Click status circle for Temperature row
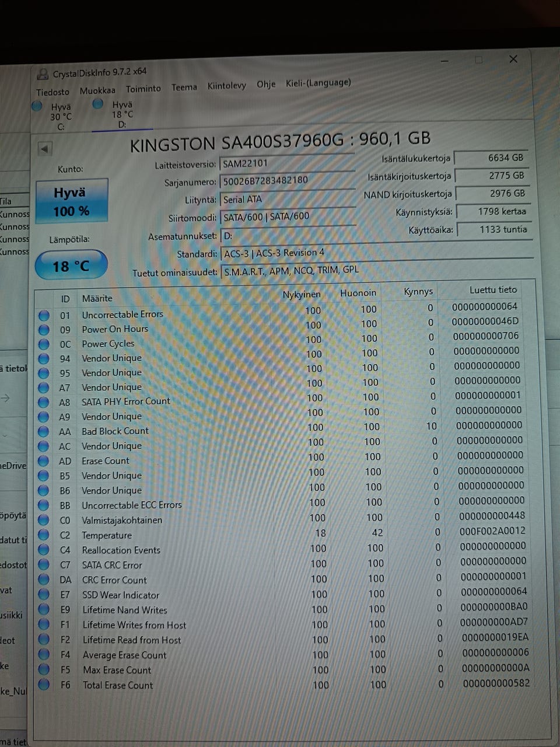The width and height of the screenshot is (560, 747). (x=44, y=535)
